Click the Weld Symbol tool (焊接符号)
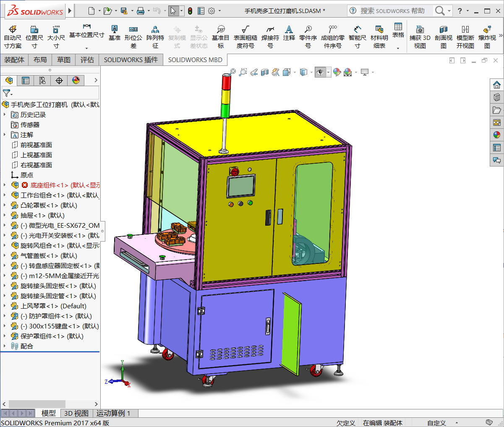This screenshot has height=427, width=504. (x=270, y=36)
